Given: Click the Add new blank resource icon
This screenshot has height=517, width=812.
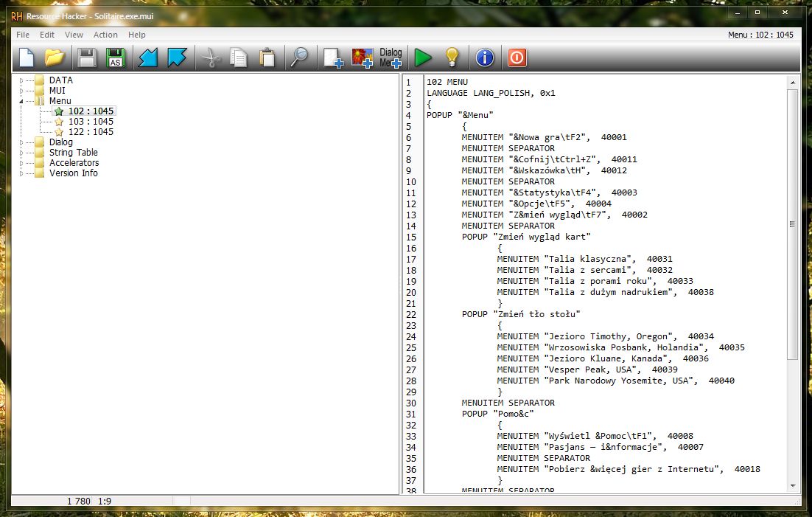Looking at the screenshot, I should coord(333,58).
